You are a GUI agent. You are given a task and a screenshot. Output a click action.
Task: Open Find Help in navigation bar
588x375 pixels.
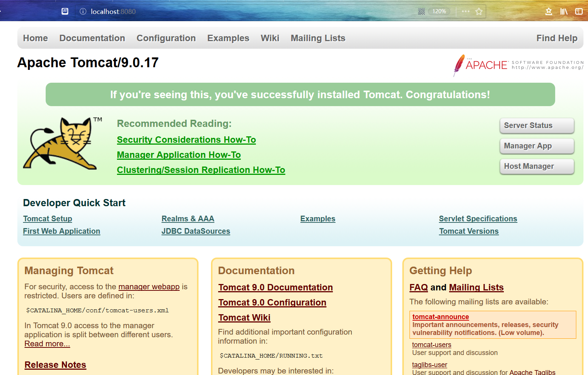(557, 38)
